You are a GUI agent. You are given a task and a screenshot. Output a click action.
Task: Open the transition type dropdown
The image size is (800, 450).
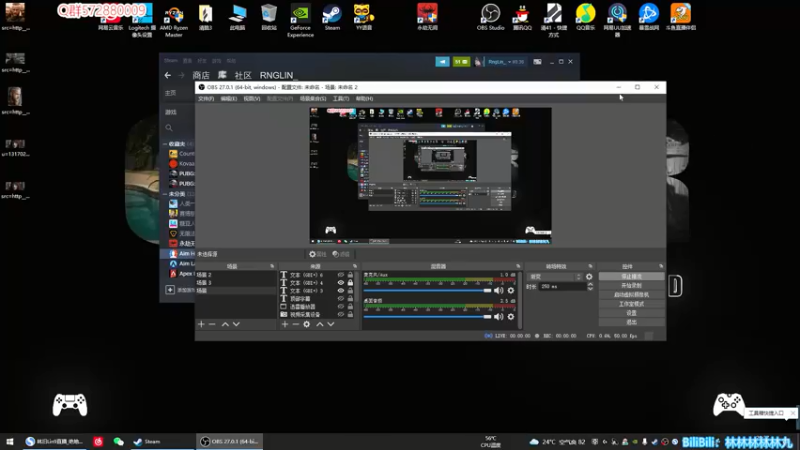click(x=555, y=277)
